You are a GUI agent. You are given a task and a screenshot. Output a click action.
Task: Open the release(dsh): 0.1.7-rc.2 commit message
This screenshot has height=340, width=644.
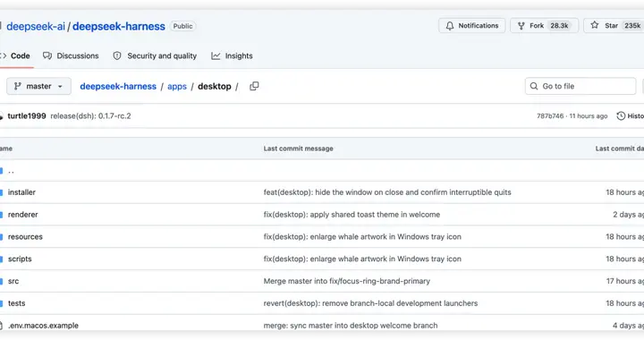[x=90, y=116]
